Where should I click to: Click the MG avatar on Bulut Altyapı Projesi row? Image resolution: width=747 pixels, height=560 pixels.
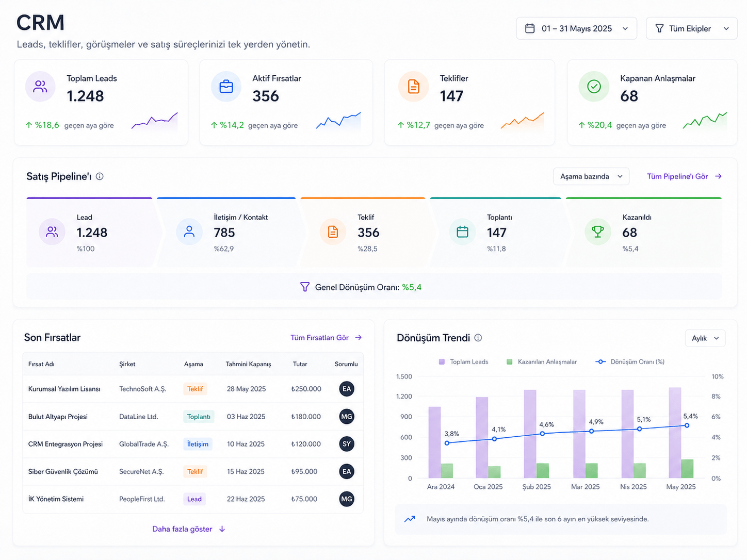tap(347, 416)
